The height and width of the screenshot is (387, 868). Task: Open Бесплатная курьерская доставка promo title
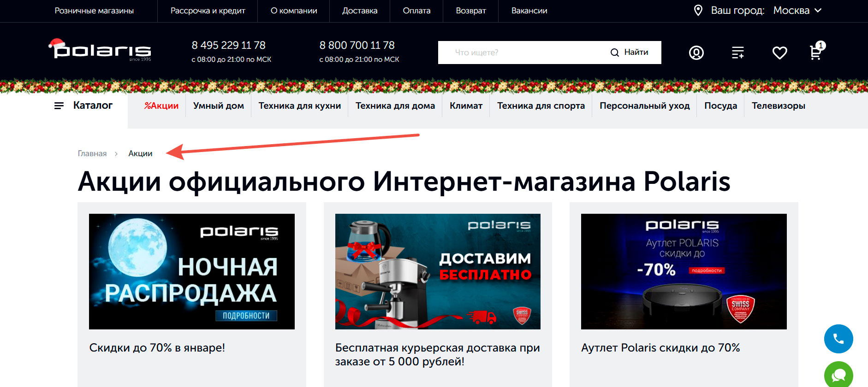(438, 354)
